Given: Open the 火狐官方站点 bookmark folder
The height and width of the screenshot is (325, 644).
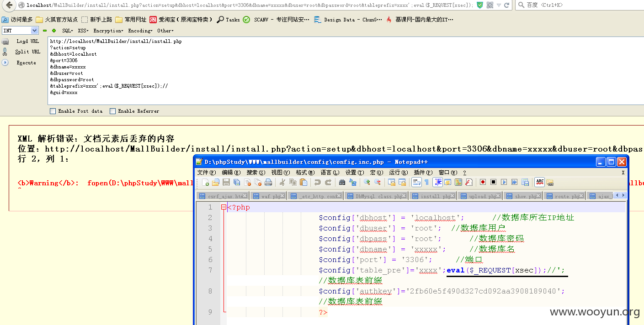Looking at the screenshot, I should (x=57, y=20).
